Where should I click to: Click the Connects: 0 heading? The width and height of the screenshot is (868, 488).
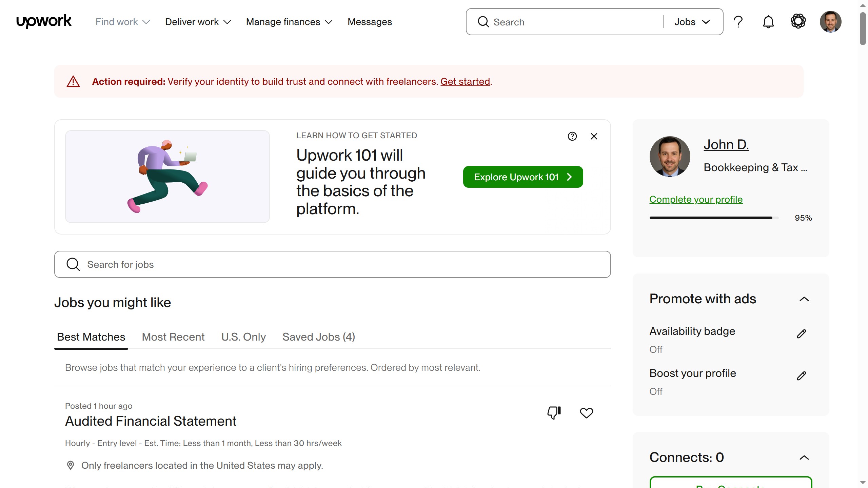pos(687,457)
